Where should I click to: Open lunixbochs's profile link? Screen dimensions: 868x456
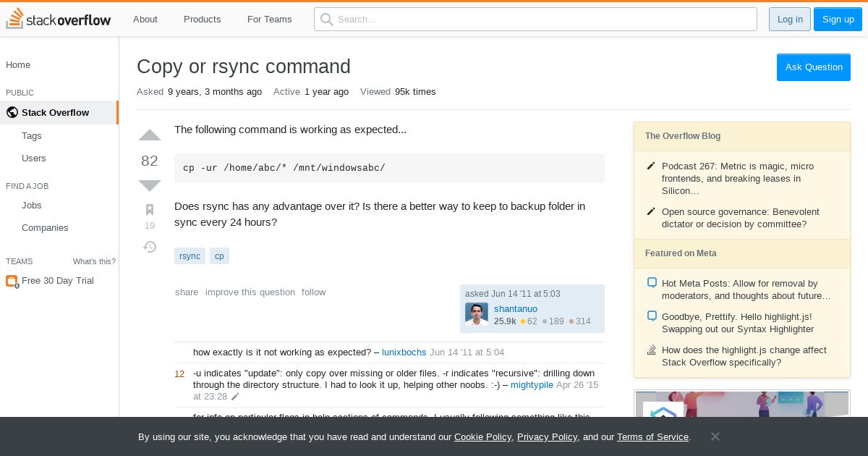[404, 352]
